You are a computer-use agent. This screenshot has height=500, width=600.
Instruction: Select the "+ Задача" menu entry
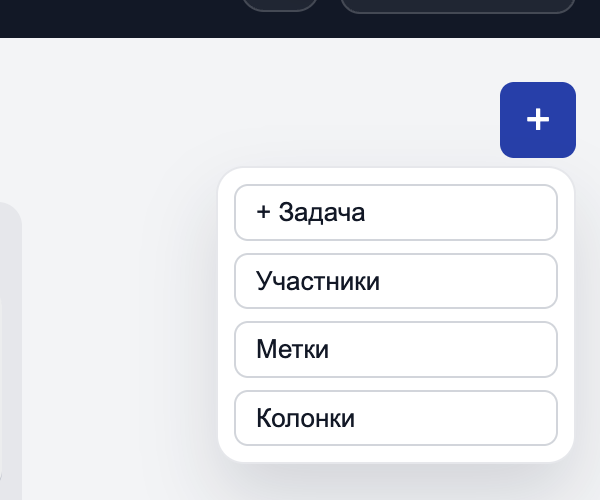(395, 212)
